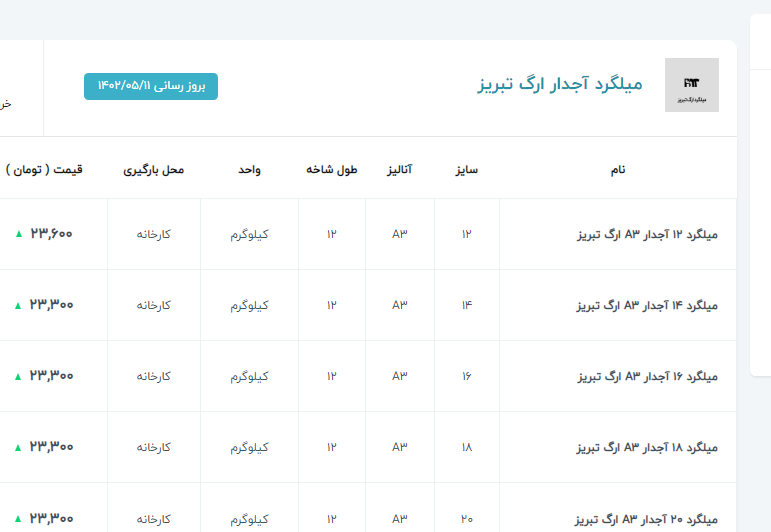Click the green price-up arrow in the میلگرد ۱۸ row
This screenshot has height=532, width=771.
(18, 447)
